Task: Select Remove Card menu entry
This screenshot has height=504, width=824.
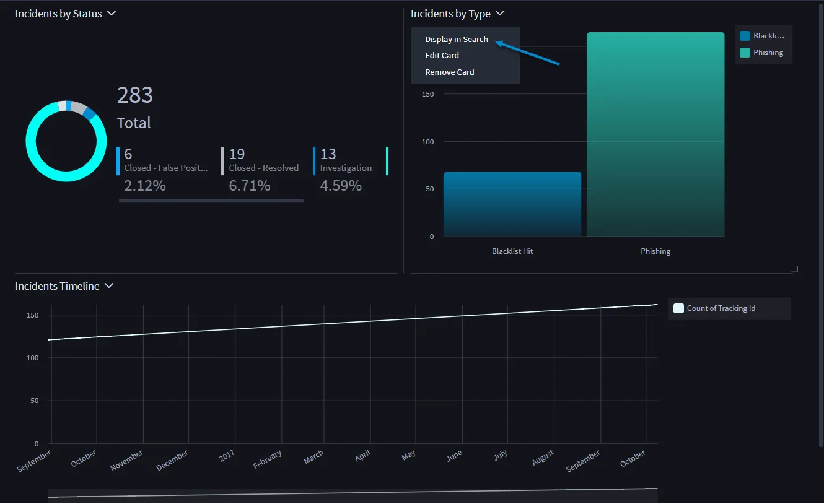Action: click(x=449, y=72)
